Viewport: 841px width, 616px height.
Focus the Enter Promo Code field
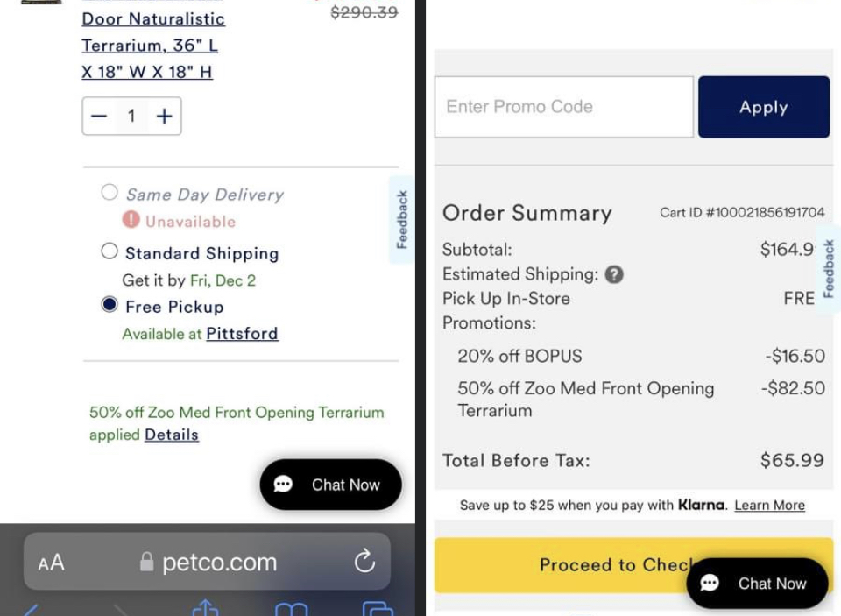[563, 107]
